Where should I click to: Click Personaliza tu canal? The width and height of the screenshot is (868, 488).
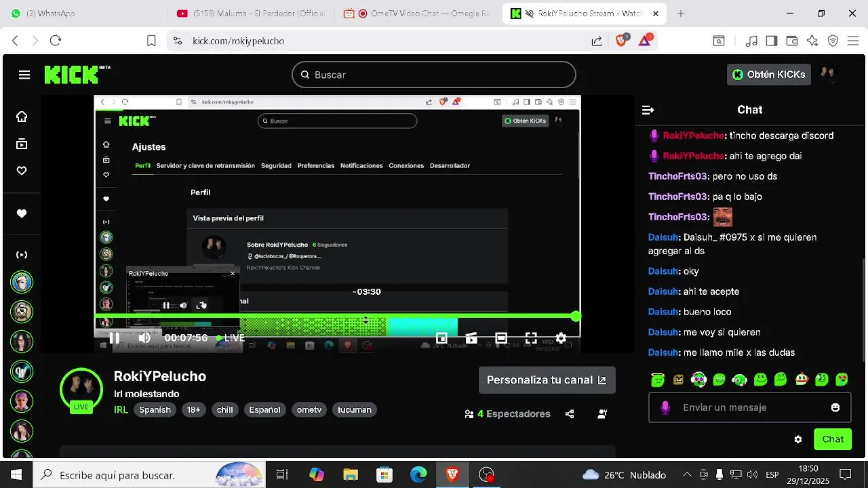547,380
